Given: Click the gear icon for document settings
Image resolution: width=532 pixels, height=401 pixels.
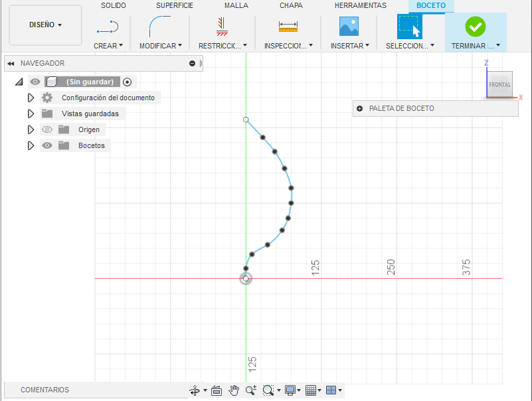Looking at the screenshot, I should pos(47,98).
